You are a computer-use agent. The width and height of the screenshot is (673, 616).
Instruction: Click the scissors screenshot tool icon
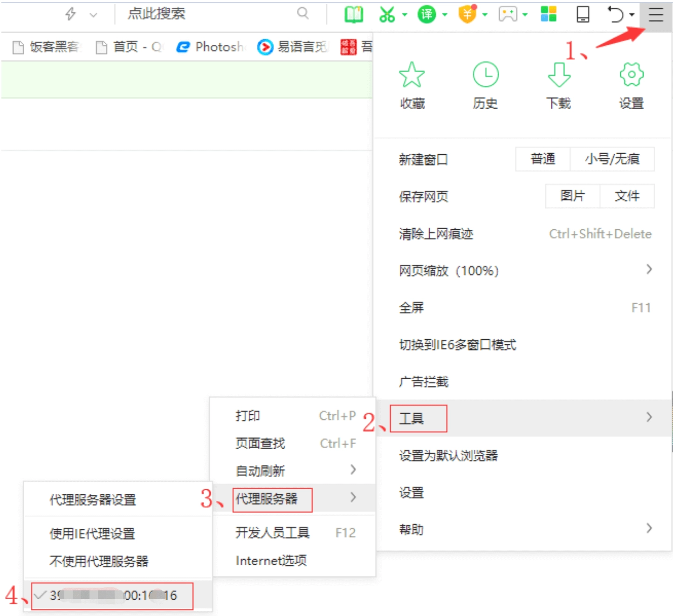387,15
